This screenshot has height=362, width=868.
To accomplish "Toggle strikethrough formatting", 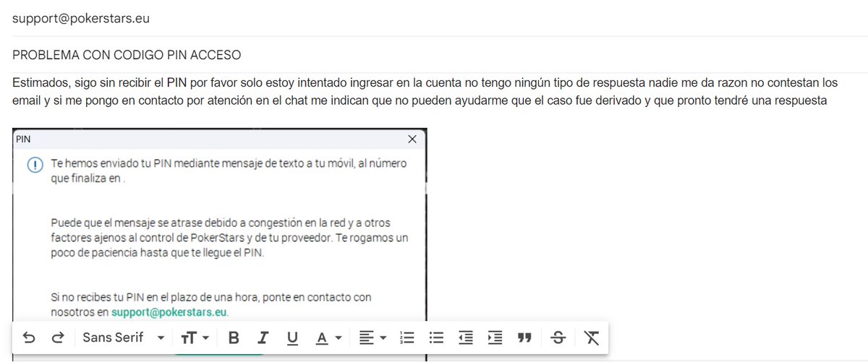I will pos(558,337).
